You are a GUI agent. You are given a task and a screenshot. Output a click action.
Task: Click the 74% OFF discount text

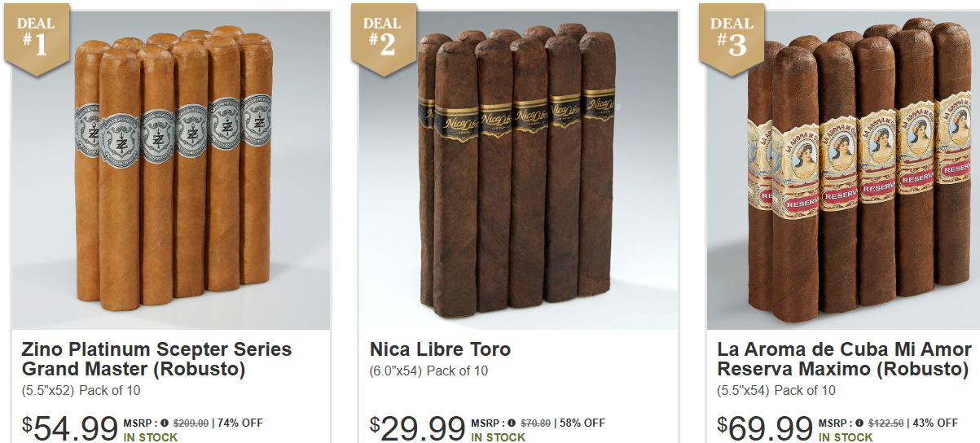(x=239, y=423)
